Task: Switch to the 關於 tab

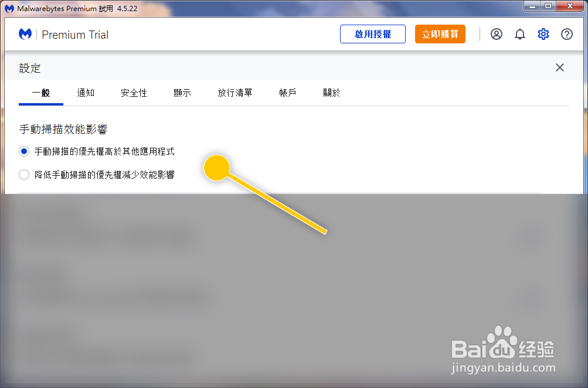Action: 332,93
